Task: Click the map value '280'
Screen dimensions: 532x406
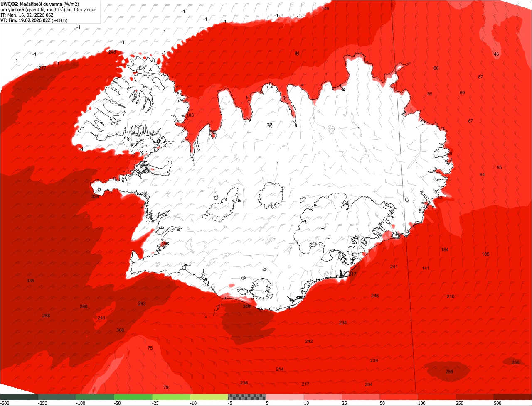Action: [x=84, y=307]
